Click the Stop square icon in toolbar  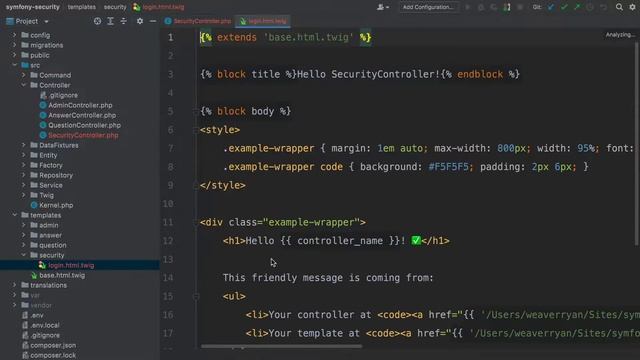click(x=520, y=7)
